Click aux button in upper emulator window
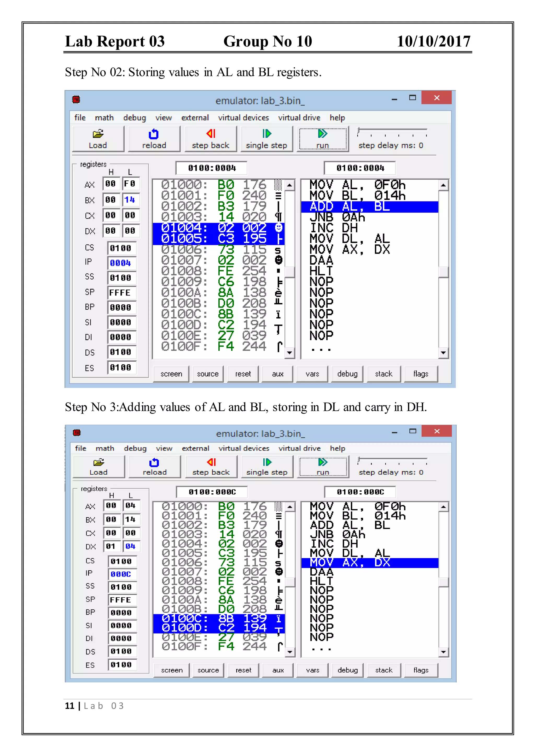The image size is (535, 756). tap(278, 374)
